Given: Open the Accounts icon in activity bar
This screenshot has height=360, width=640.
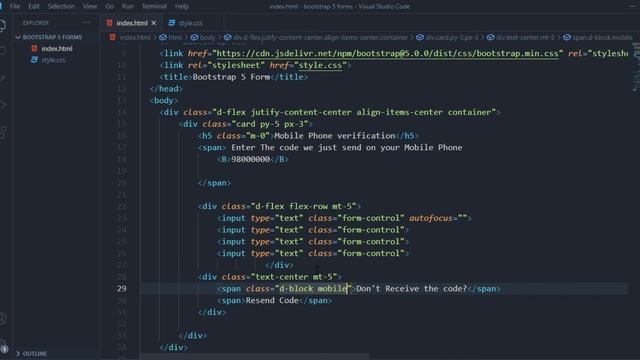Looking at the screenshot, I should (2, 318).
